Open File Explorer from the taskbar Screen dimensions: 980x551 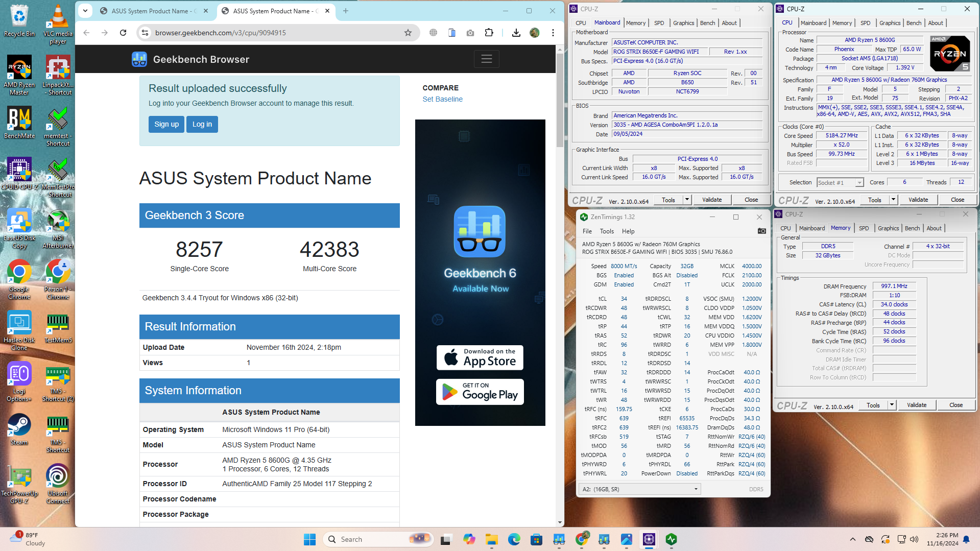[x=491, y=539]
